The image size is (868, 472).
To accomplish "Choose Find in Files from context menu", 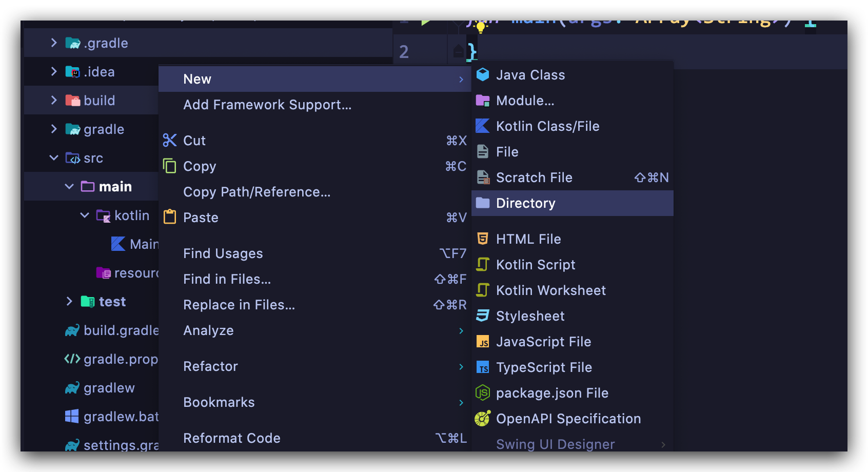I will 227,279.
